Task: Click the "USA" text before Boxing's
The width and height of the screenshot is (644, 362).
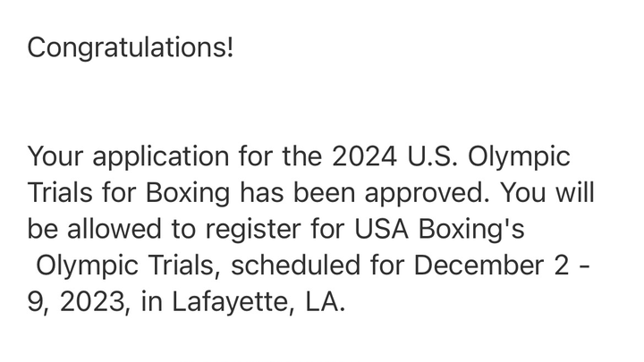Action: [381, 229]
